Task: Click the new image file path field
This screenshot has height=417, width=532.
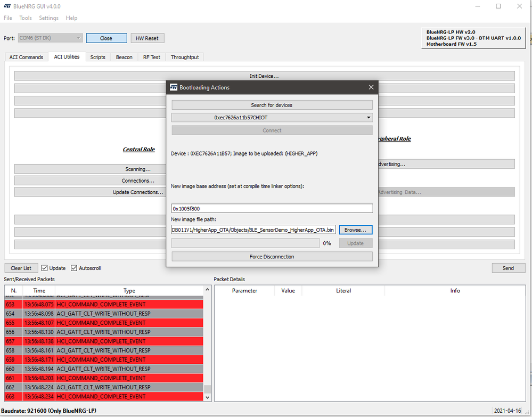Action: coord(253,230)
